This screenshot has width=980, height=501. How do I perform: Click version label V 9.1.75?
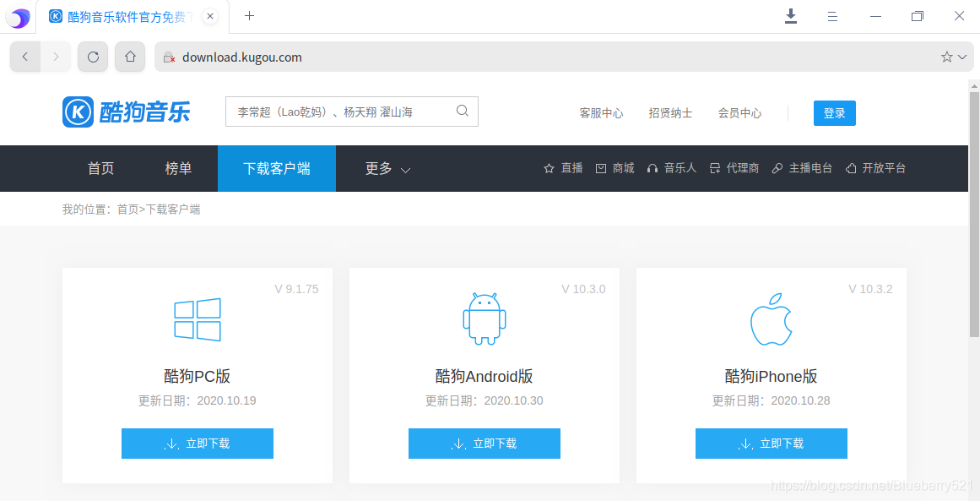(297, 289)
